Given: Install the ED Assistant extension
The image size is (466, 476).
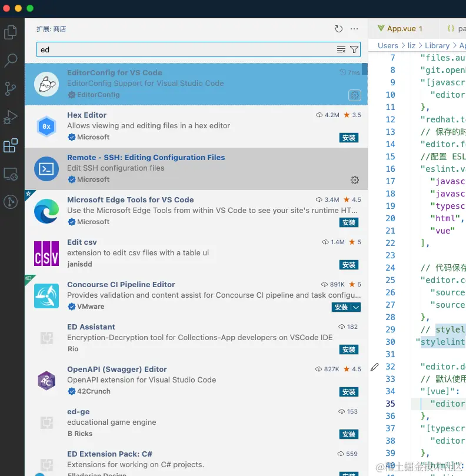Looking at the screenshot, I should pyautogui.click(x=349, y=349).
